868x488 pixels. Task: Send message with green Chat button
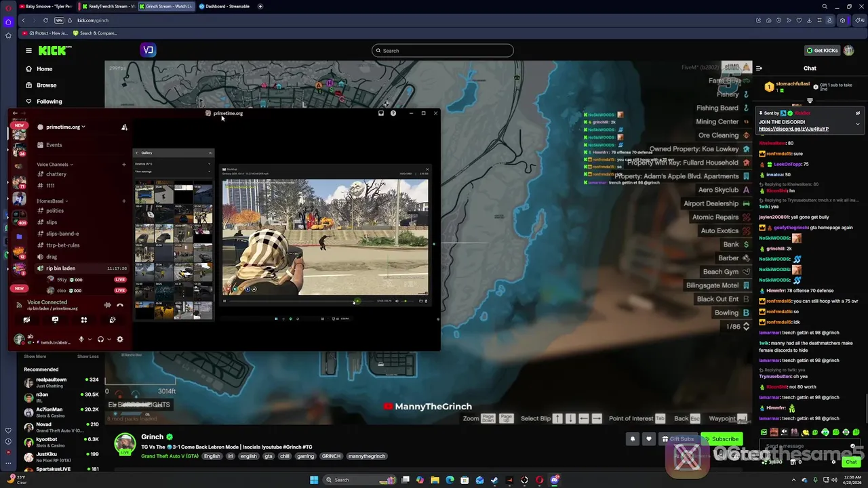(851, 462)
